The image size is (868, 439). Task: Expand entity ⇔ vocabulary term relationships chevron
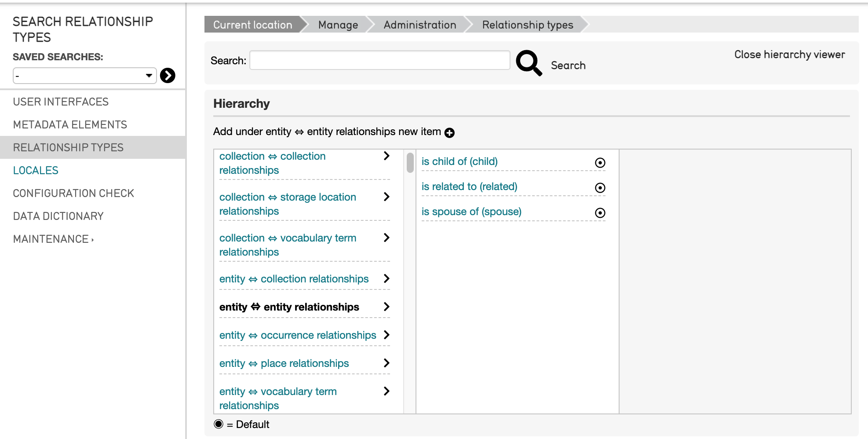pyautogui.click(x=387, y=391)
